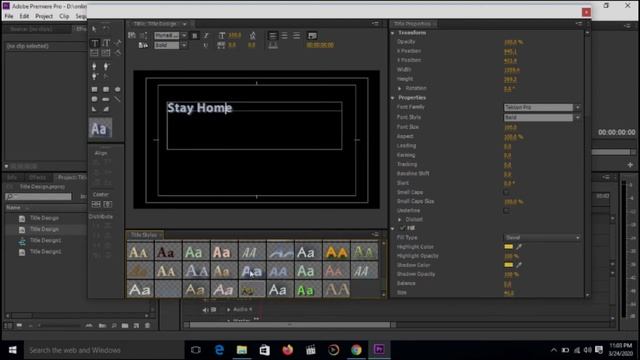Open the Edit menu
Image resolution: width=640 pixels, height=360 pixels.
pos(24,16)
